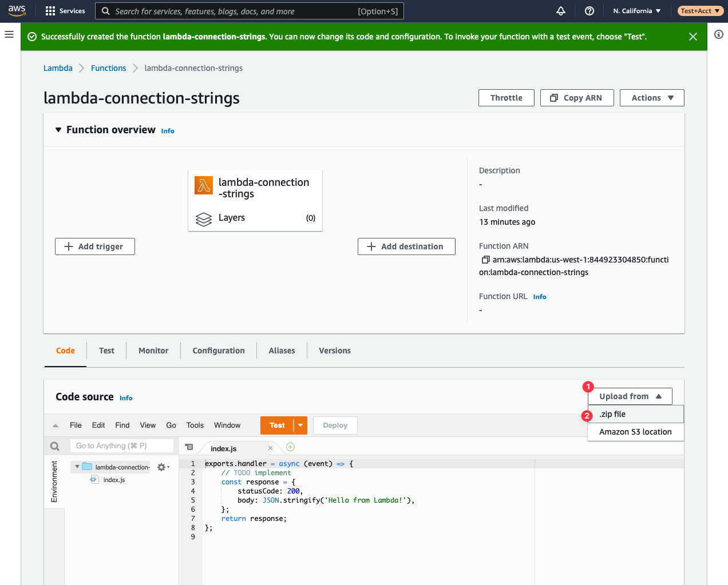Open the Actions dropdown

point(652,98)
